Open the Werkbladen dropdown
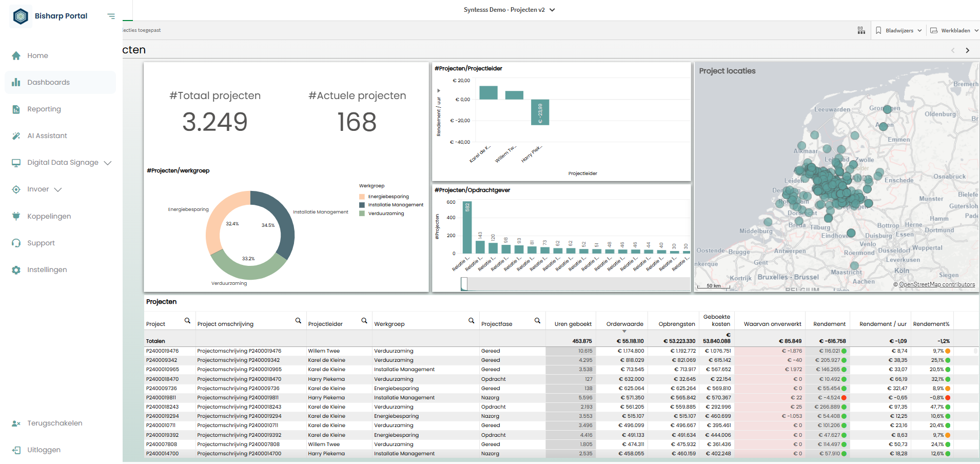 click(954, 30)
